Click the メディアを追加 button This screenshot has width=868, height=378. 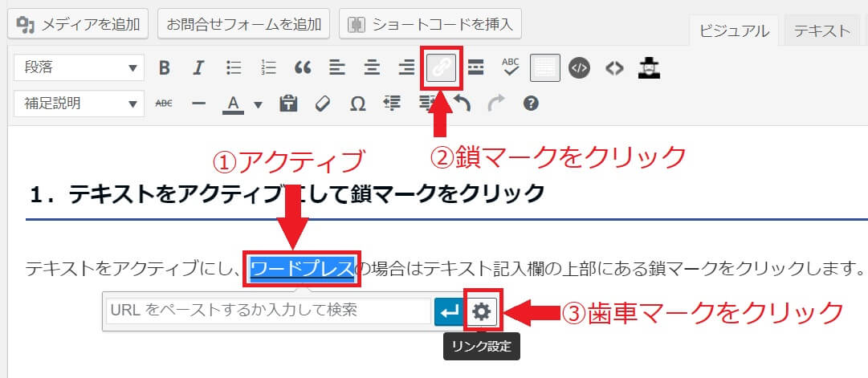coord(78,24)
